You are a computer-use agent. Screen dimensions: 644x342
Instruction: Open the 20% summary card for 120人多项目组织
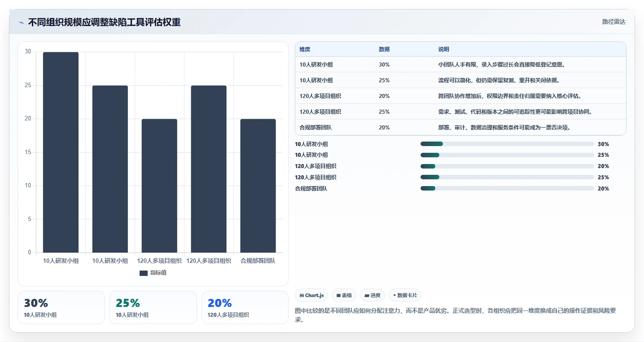245,307
